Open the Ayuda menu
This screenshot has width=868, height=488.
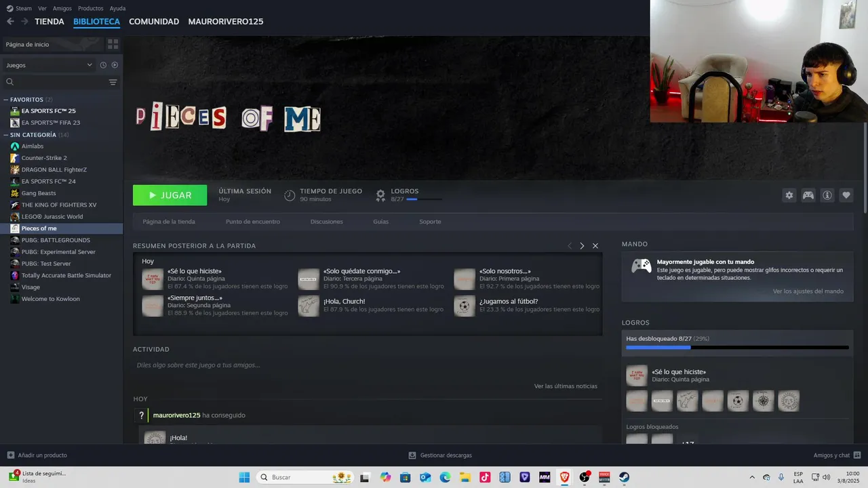(x=117, y=8)
